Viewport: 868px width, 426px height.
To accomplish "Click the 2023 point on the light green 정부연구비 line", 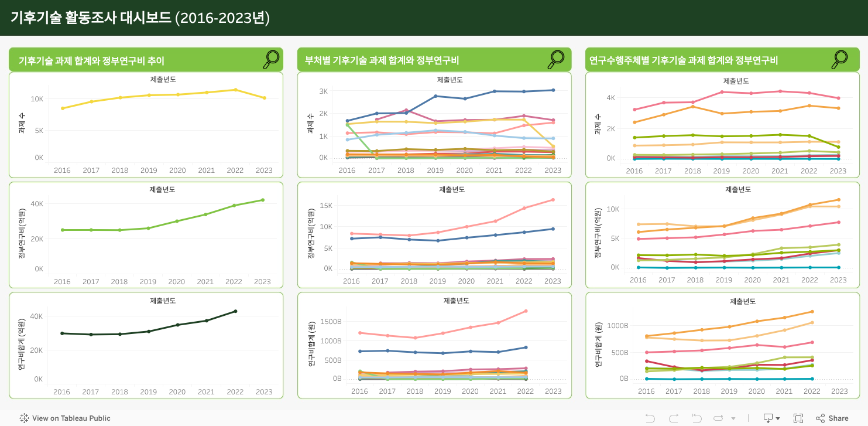I will tap(263, 200).
